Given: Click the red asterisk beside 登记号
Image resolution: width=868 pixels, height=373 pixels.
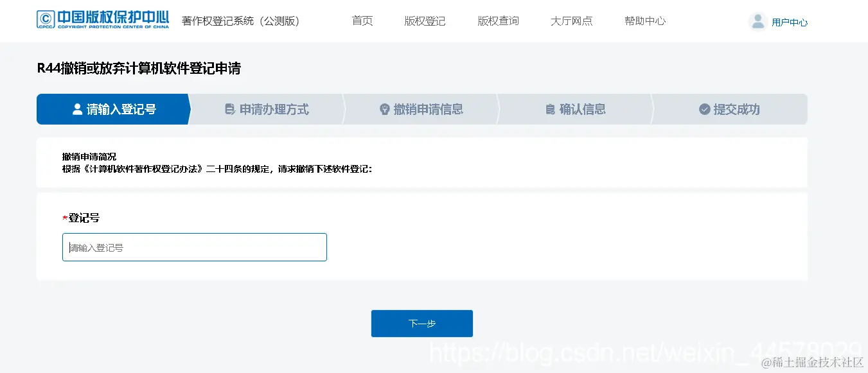Looking at the screenshot, I should (64, 218).
